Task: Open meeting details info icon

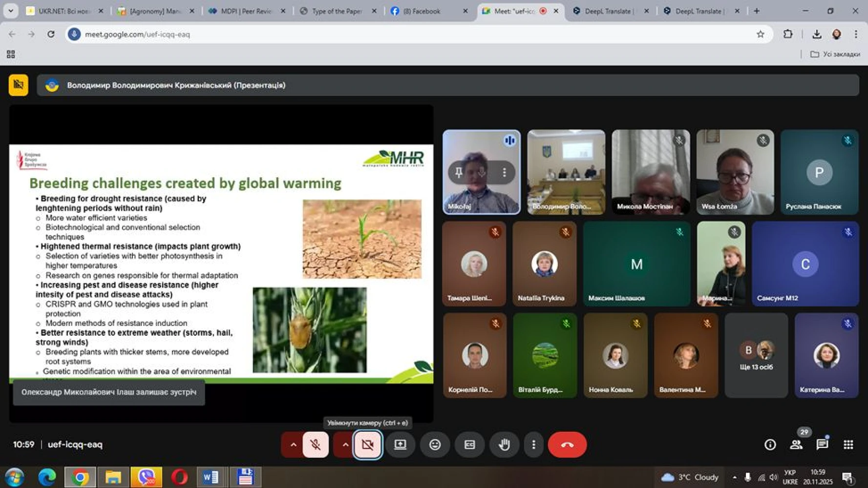Action: (770, 445)
